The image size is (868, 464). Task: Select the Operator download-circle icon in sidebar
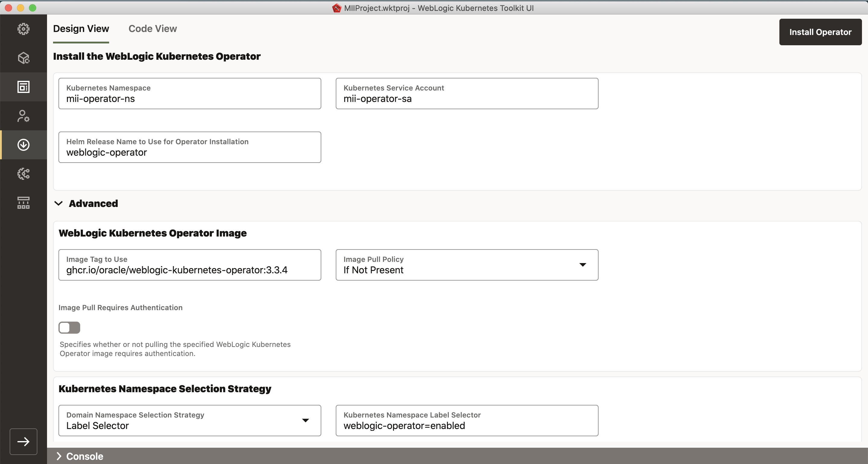23,145
